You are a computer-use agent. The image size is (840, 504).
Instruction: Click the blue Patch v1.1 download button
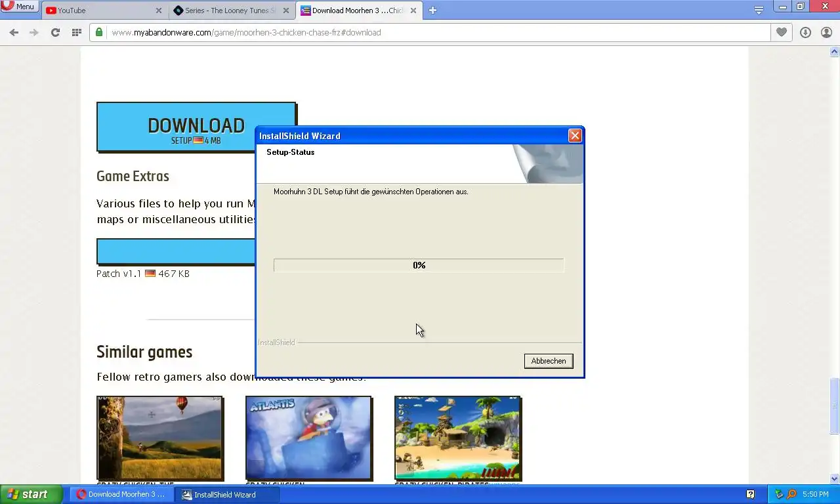tap(176, 251)
